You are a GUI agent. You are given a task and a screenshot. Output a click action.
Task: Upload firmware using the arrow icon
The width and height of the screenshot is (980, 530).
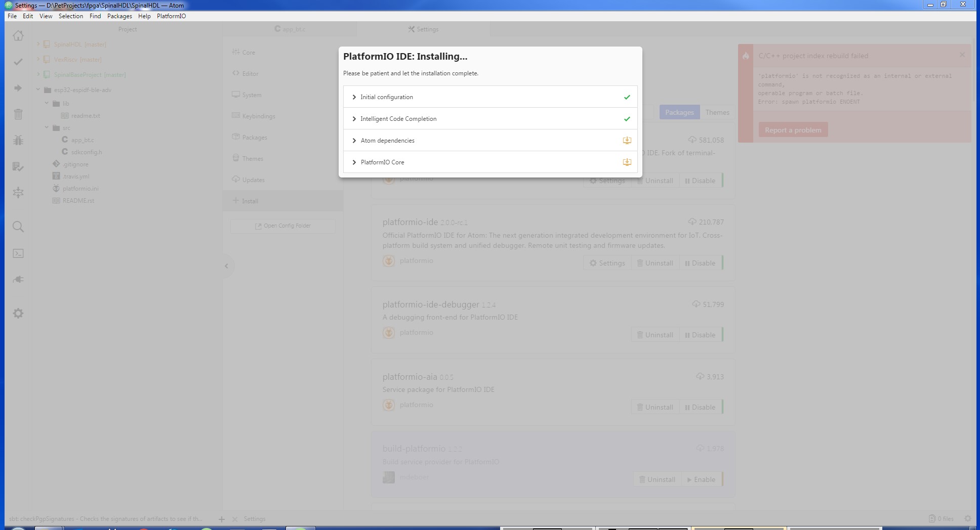[x=18, y=88]
